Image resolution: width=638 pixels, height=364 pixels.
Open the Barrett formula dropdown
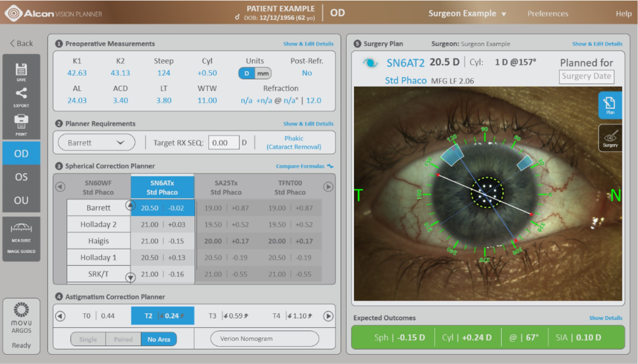click(x=96, y=142)
